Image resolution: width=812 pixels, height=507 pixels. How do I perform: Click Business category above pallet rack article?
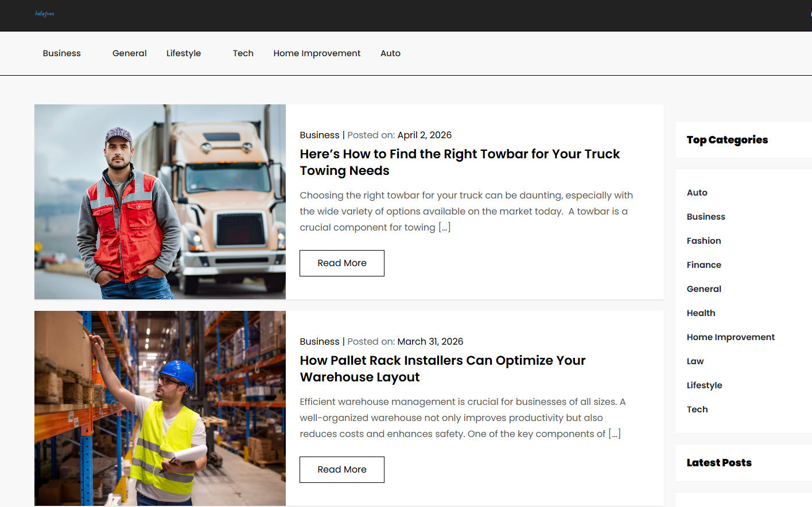[320, 341]
